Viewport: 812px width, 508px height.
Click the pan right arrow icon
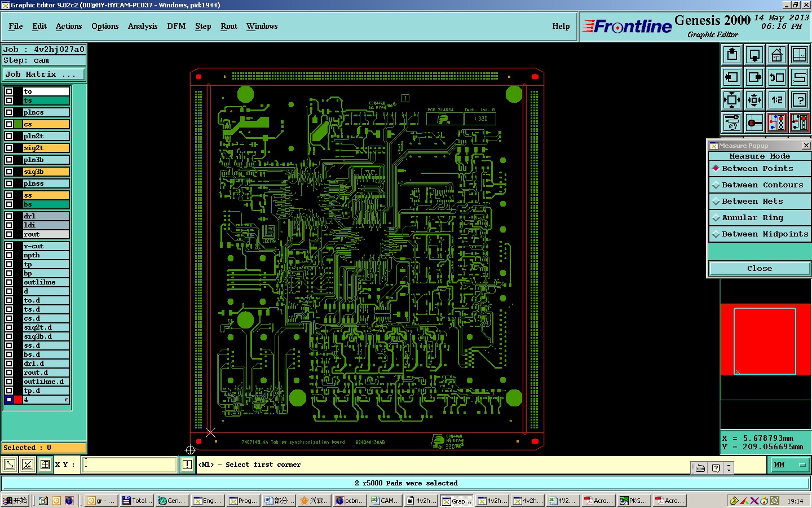pyautogui.click(x=754, y=77)
